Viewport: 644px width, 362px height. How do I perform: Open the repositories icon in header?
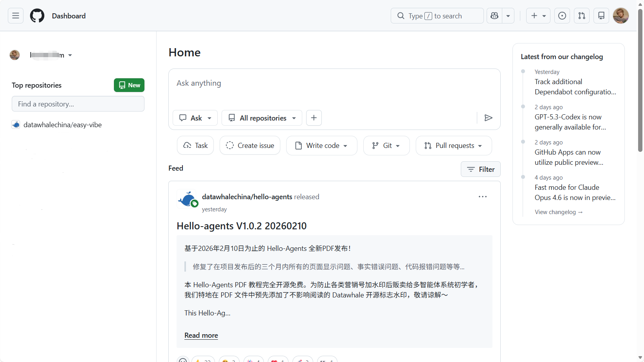click(x=601, y=16)
